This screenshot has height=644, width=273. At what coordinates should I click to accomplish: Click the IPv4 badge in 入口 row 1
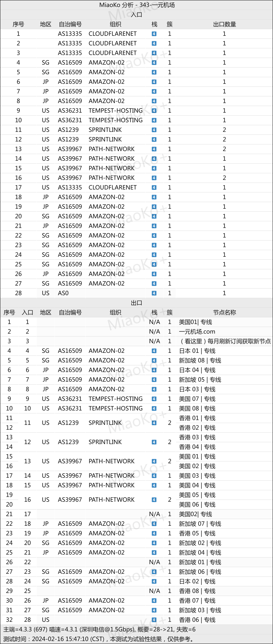tap(154, 34)
